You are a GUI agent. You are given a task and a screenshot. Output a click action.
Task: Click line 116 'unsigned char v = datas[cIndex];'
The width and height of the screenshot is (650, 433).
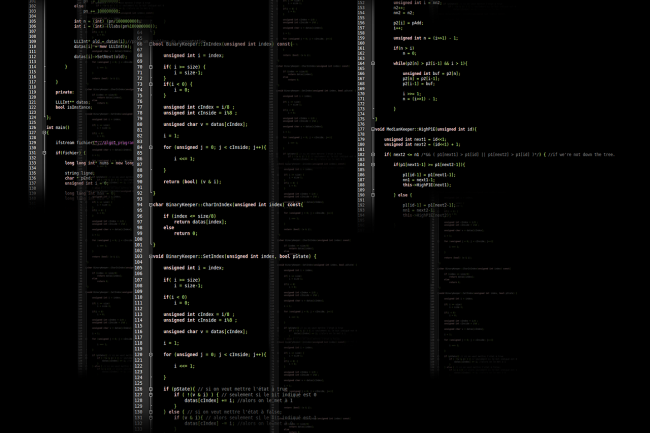[x=206, y=331]
